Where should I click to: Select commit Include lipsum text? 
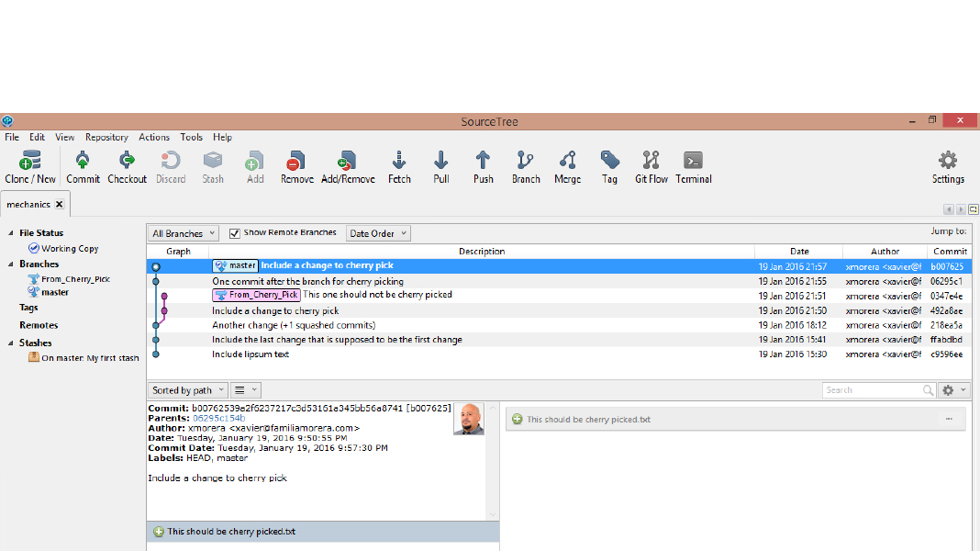[560, 354]
